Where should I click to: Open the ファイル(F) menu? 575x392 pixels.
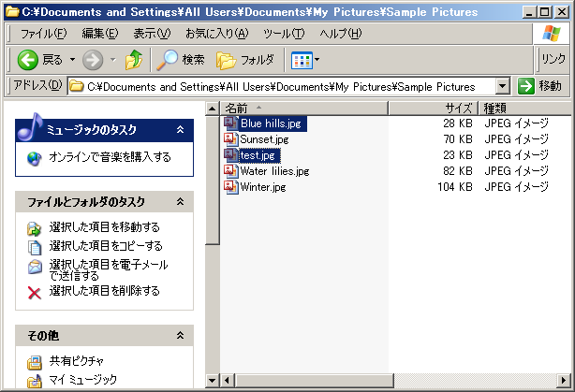pos(43,34)
